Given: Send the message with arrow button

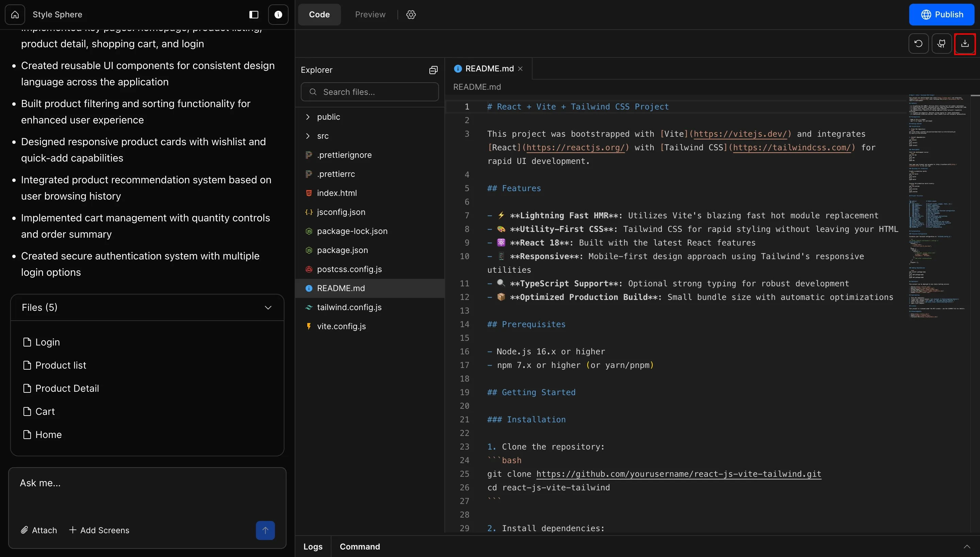Looking at the screenshot, I should [x=265, y=530].
